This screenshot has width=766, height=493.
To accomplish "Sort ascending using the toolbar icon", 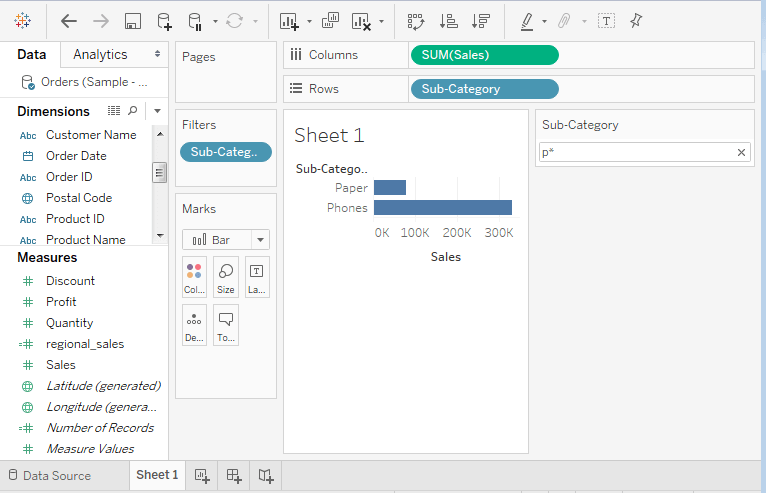I will (x=448, y=21).
